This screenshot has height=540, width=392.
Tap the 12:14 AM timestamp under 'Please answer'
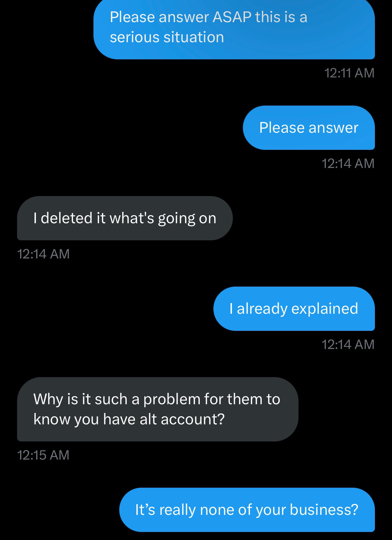pos(348,163)
